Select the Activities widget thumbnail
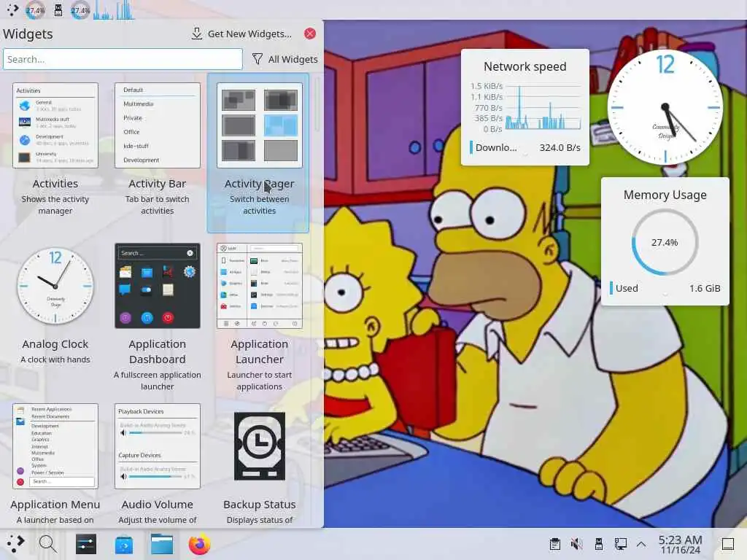747x560 pixels. coord(55,125)
